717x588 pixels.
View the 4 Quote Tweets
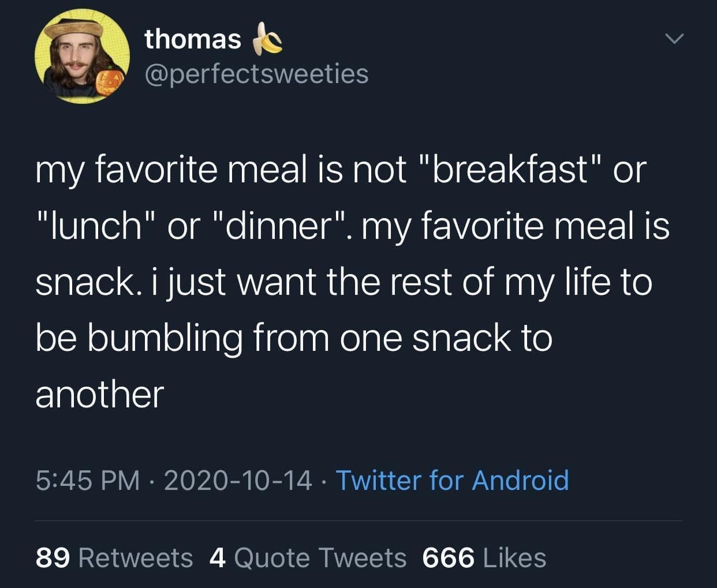click(308, 557)
